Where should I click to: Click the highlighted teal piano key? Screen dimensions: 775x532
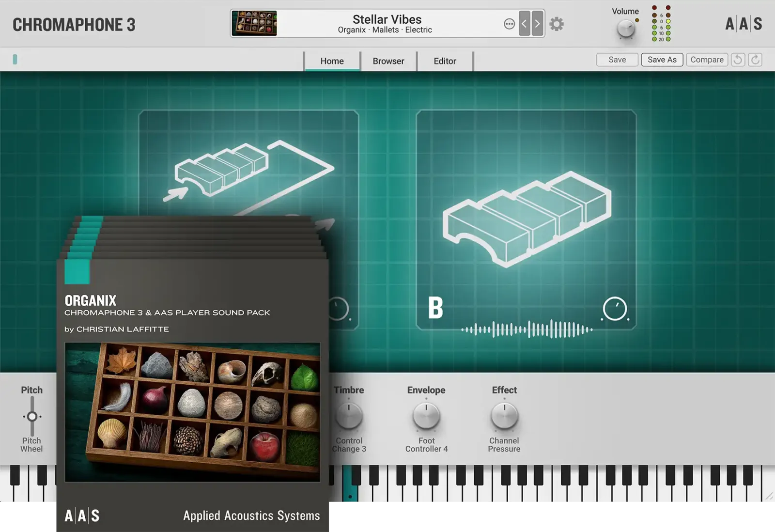(x=350, y=484)
